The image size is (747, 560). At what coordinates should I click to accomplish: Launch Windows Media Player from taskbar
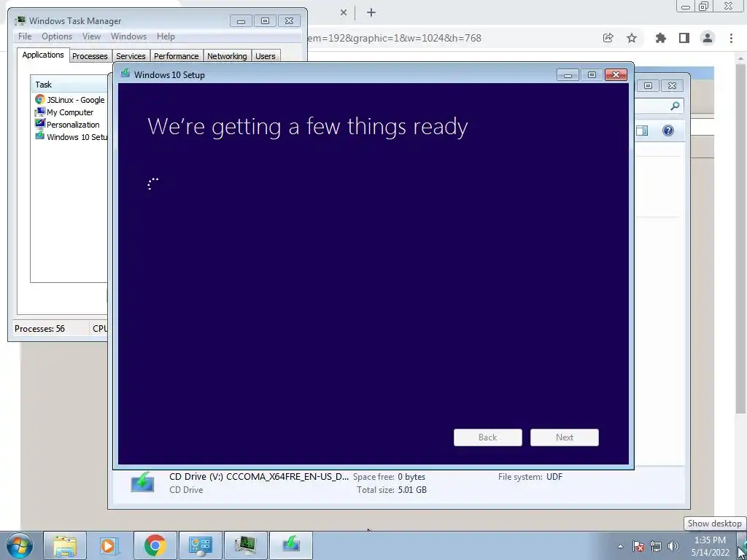(x=109, y=545)
